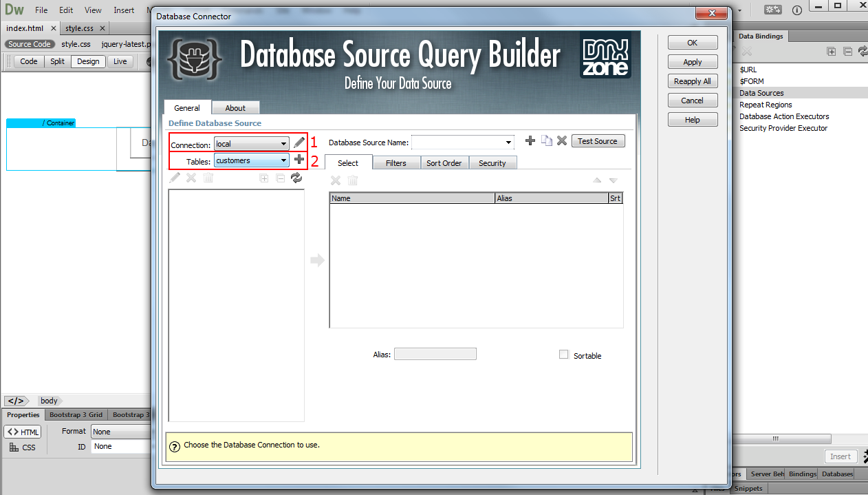Click the Reapply All button

click(x=693, y=81)
